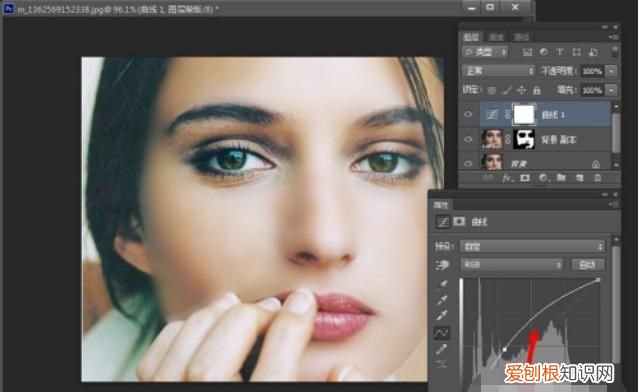Switch to the Channels tab
This screenshot has height=392, width=639.
point(496,37)
